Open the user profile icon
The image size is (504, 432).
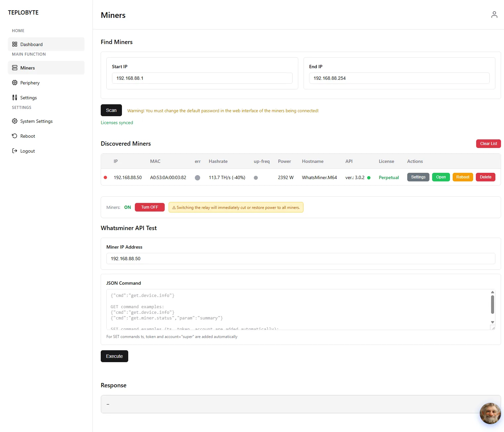coord(494,15)
